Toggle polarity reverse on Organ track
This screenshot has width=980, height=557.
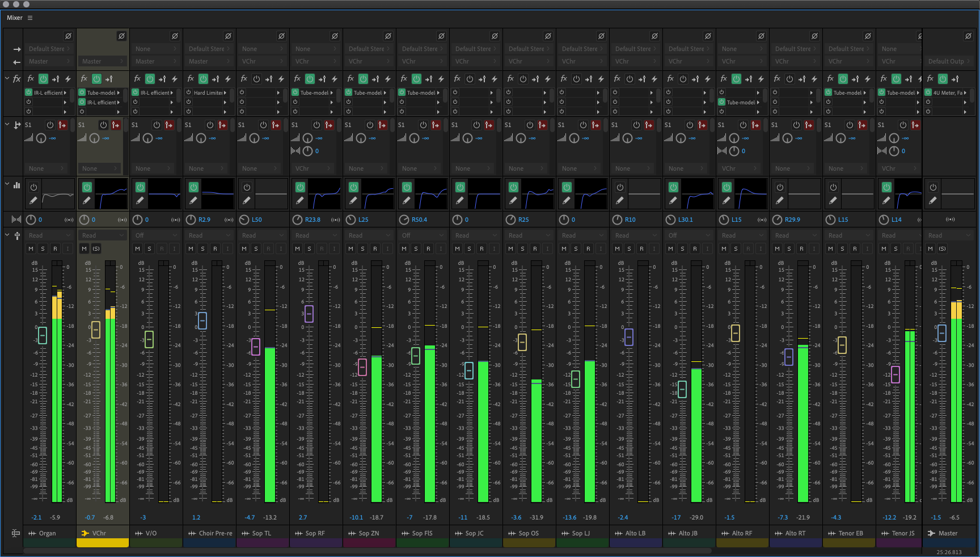pyautogui.click(x=68, y=36)
